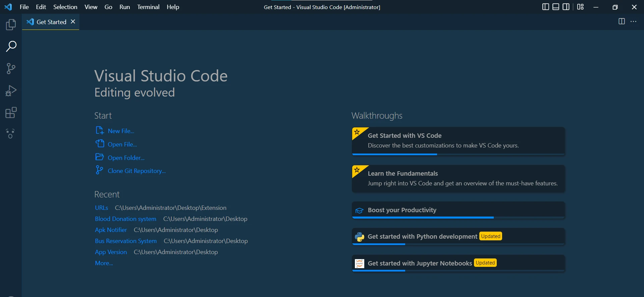This screenshot has height=297, width=644.
Task: Open the Explorer view in activity bar
Action: click(x=11, y=24)
